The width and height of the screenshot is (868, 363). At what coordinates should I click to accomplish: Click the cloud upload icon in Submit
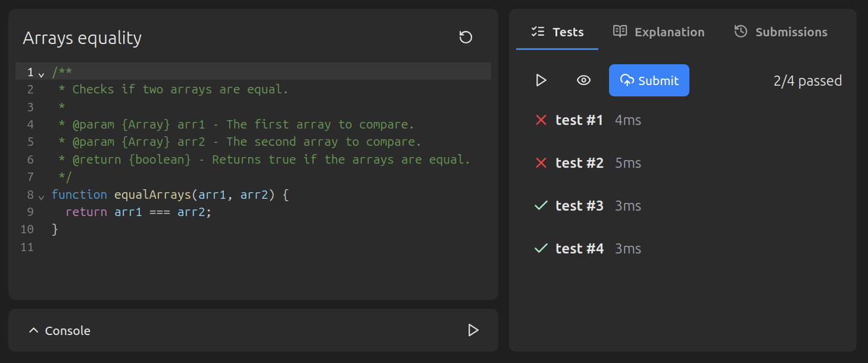[627, 80]
